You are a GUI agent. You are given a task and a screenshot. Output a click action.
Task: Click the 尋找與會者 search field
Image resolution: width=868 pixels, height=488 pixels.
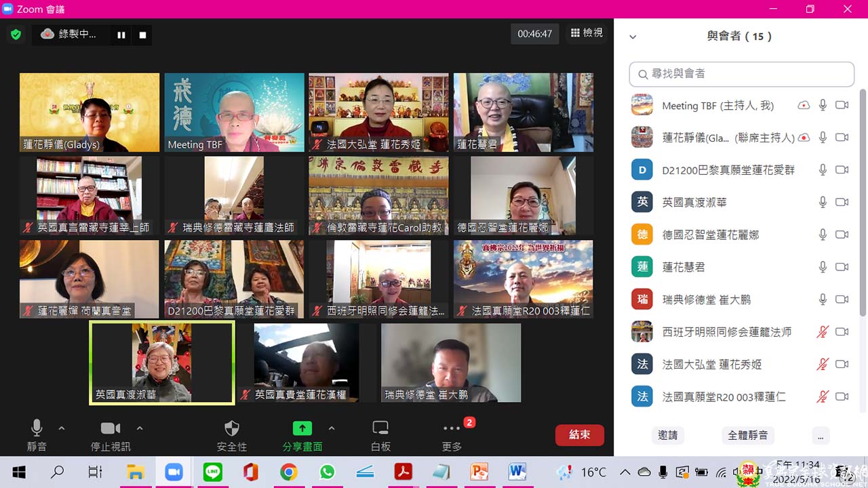[741, 74]
